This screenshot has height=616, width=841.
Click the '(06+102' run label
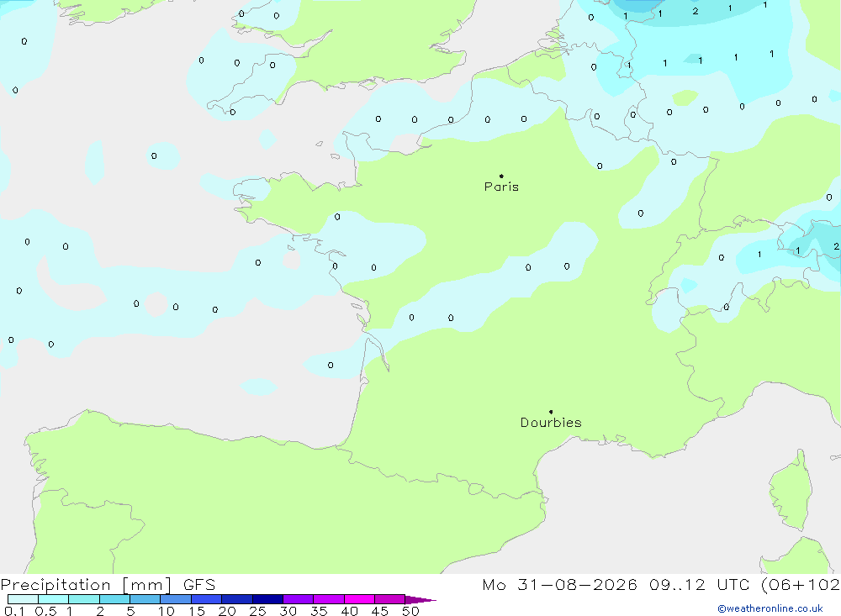click(801, 585)
